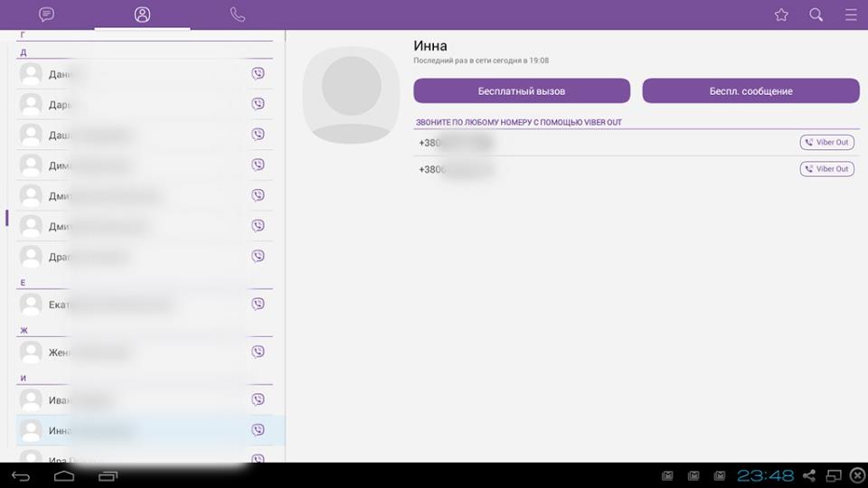
Task: Tap the Android back navigation button
Action: [x=21, y=475]
